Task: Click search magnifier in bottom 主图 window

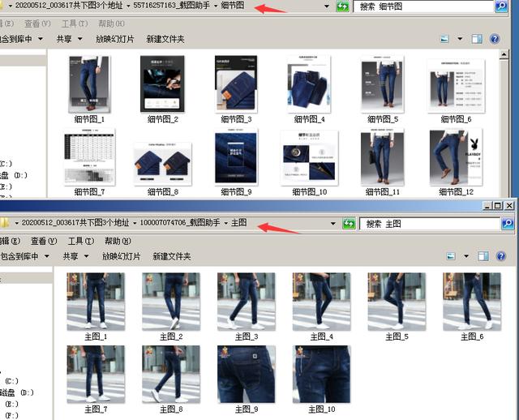Action: pos(508,224)
